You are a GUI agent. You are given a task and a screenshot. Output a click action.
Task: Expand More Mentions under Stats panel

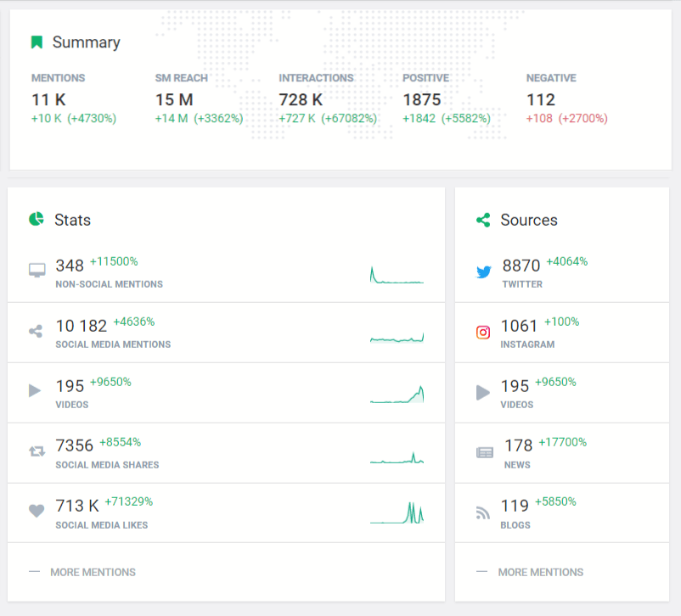click(x=92, y=572)
